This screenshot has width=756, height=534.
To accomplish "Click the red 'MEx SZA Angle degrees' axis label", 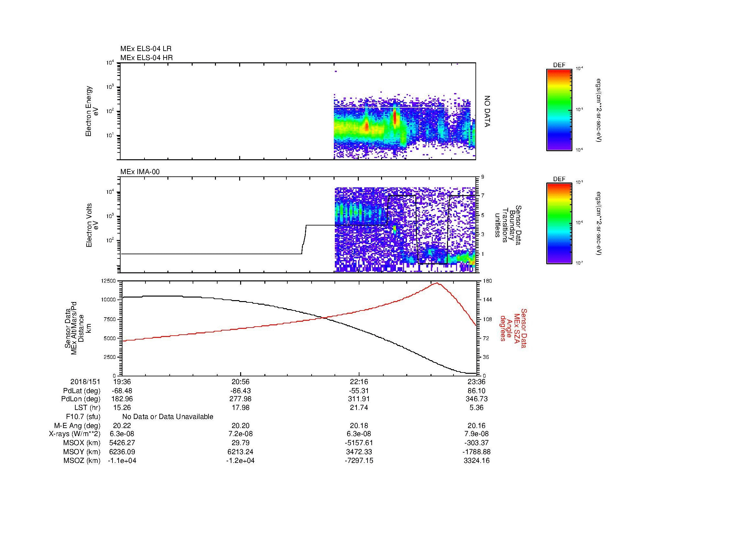I will point(513,328).
